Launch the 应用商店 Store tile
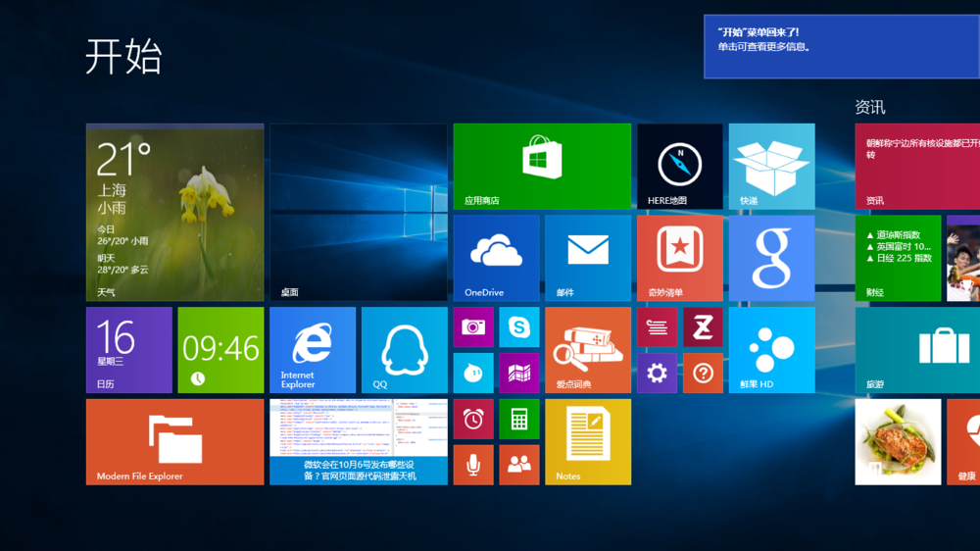The width and height of the screenshot is (980, 551). (x=542, y=167)
